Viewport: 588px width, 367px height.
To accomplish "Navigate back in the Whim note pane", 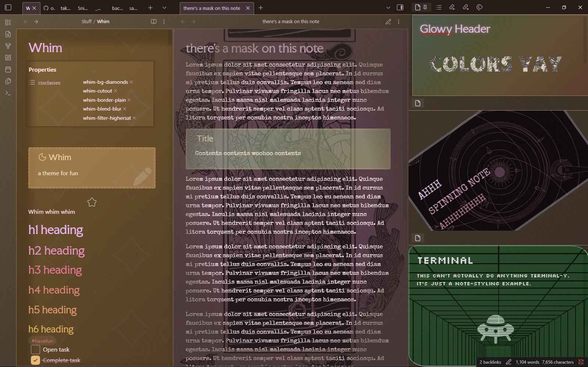I will point(26,22).
